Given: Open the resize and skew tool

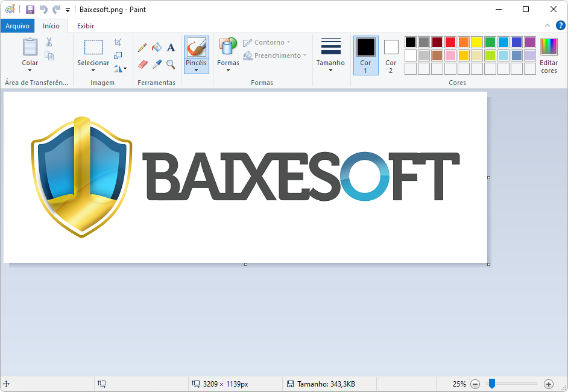Looking at the screenshot, I should (x=118, y=55).
